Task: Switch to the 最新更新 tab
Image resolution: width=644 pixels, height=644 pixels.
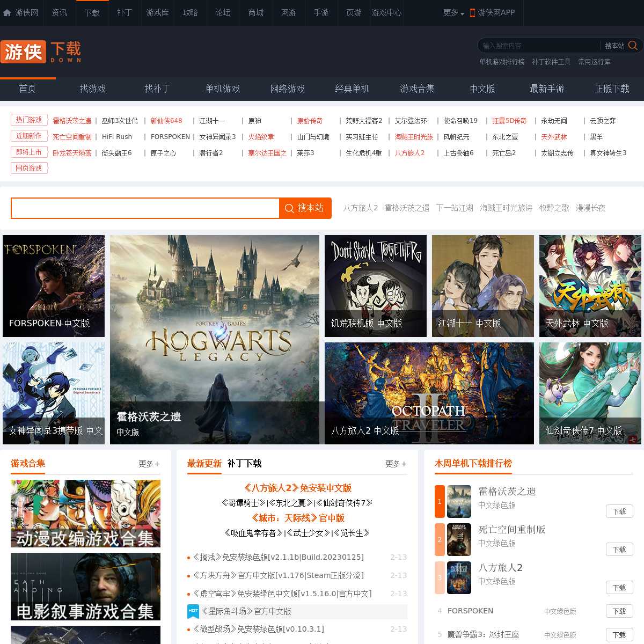Action: 204,464
